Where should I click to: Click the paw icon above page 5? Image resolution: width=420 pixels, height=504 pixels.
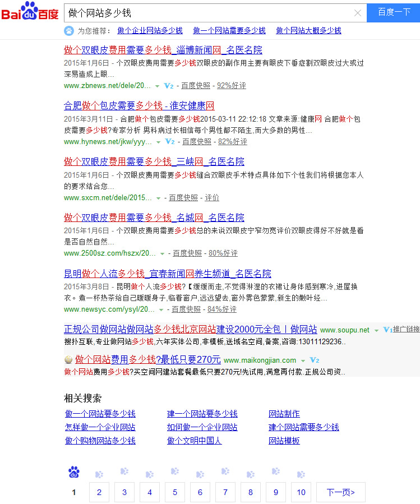pos(175,471)
